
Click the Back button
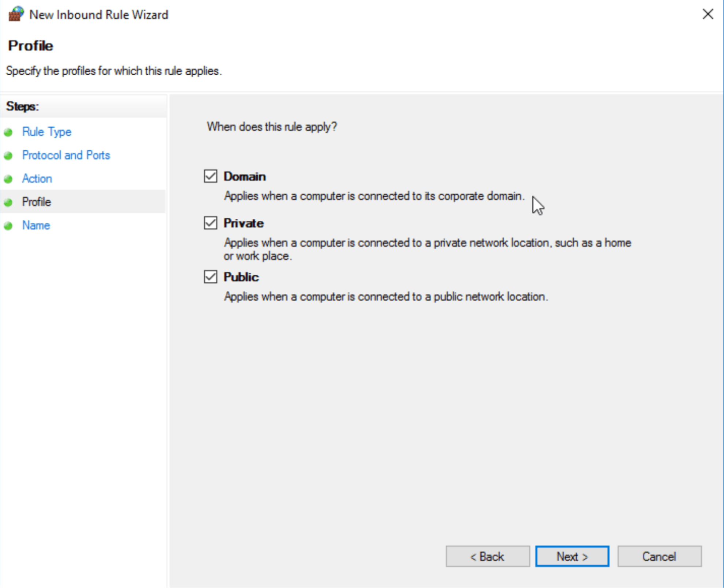pos(488,556)
